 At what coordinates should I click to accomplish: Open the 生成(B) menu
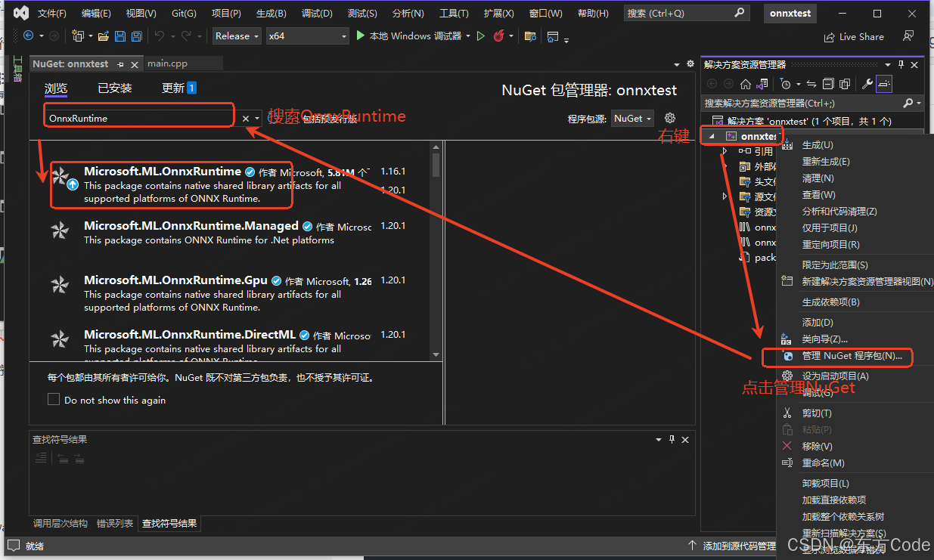[272, 14]
